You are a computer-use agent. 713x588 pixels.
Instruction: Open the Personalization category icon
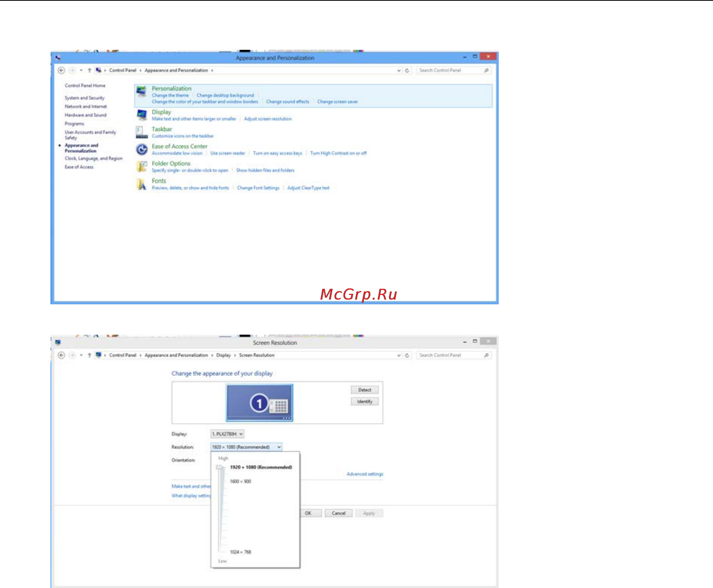142,92
